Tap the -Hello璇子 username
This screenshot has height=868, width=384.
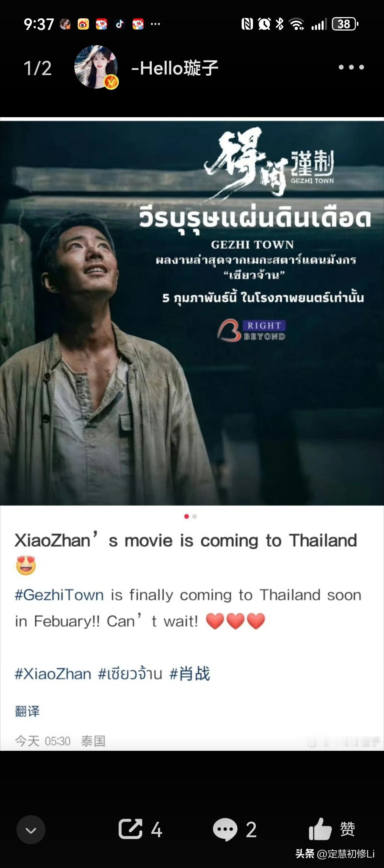tap(175, 68)
